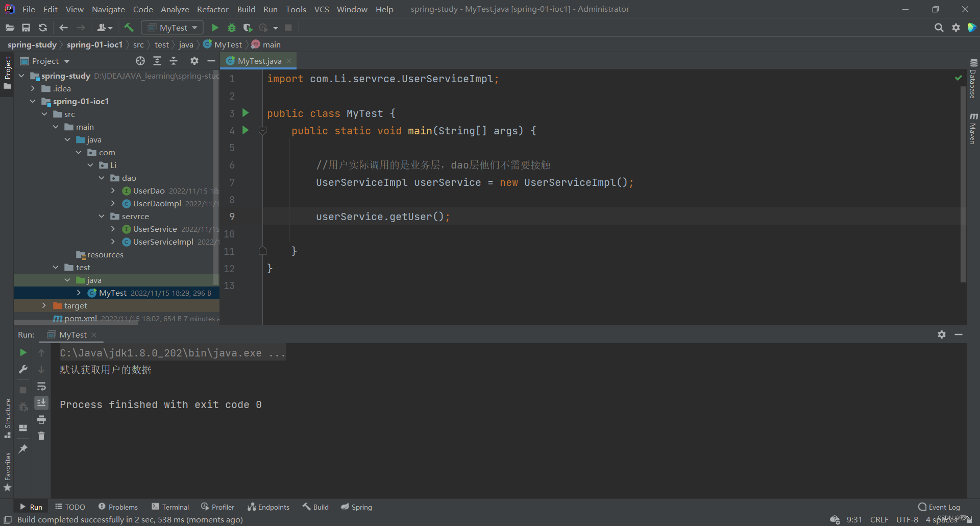This screenshot has height=526, width=980.
Task: Open the Navigate menu
Action: click(108, 9)
